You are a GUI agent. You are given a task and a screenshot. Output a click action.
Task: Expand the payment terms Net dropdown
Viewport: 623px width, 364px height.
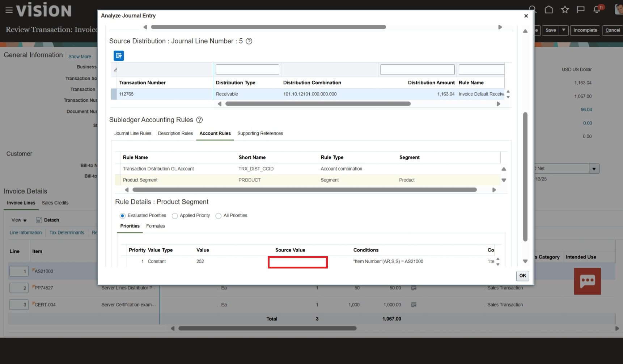point(594,169)
